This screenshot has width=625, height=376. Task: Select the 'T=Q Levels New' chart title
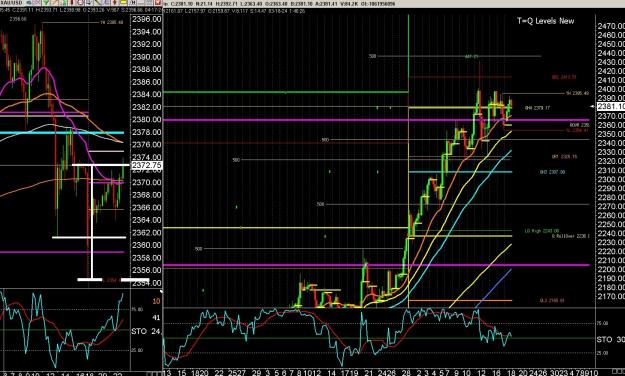[545, 21]
